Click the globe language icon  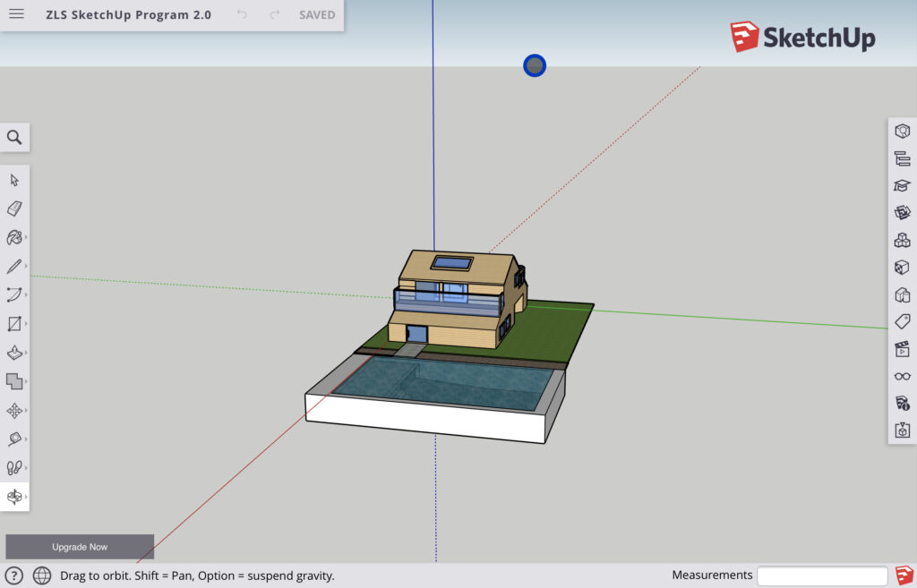click(x=42, y=575)
